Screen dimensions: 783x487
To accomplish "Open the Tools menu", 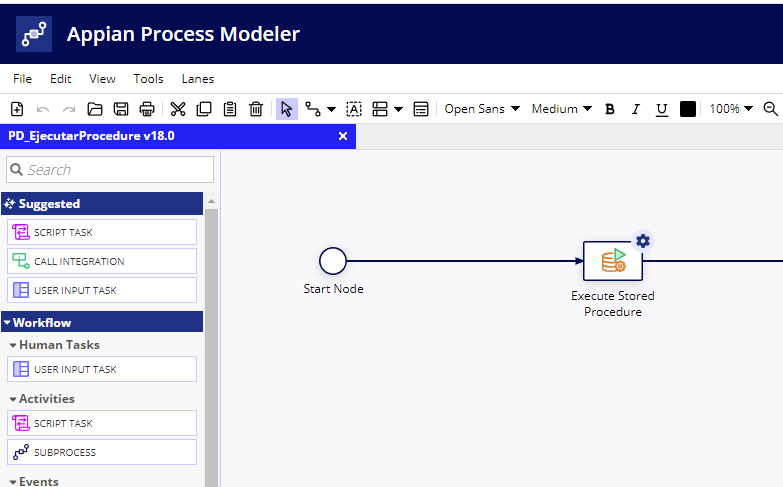I will point(148,79).
